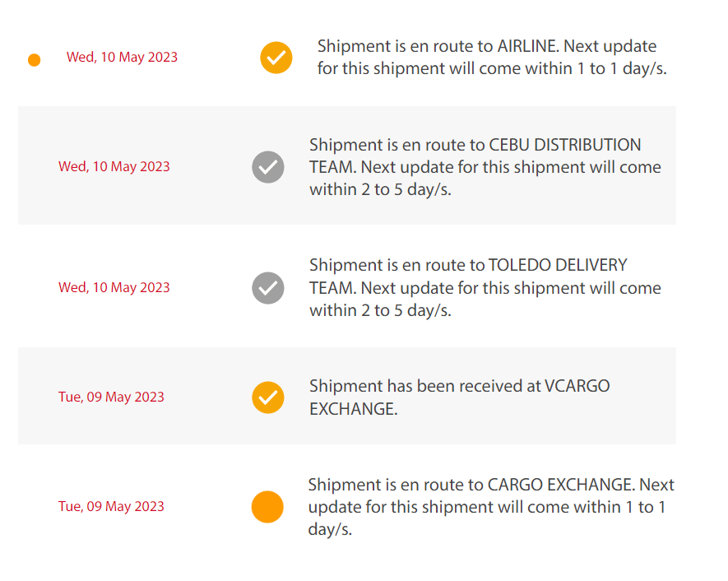728x581 pixels.
Task: Click the CEBU DISTRIBUTION TEAM status message
Action: pyautogui.click(x=485, y=167)
